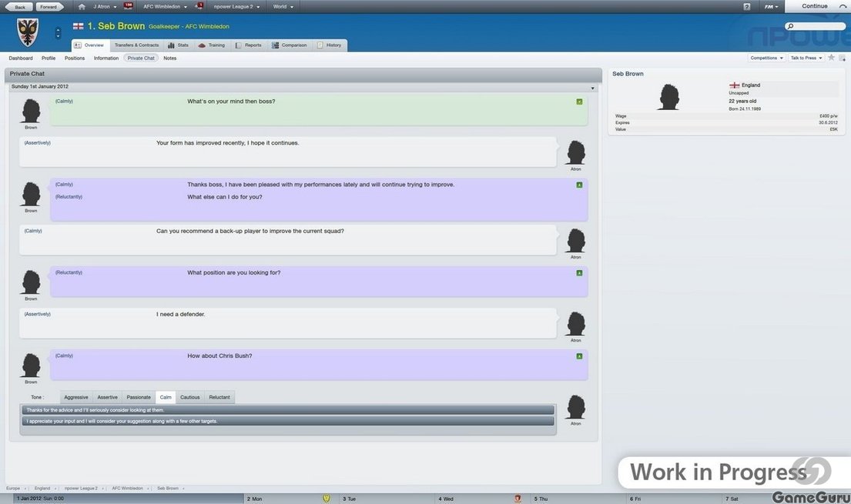Viewport: 851px width, 504px height.
Task: Click the Stats bar-chart icon
Action: pyautogui.click(x=171, y=45)
